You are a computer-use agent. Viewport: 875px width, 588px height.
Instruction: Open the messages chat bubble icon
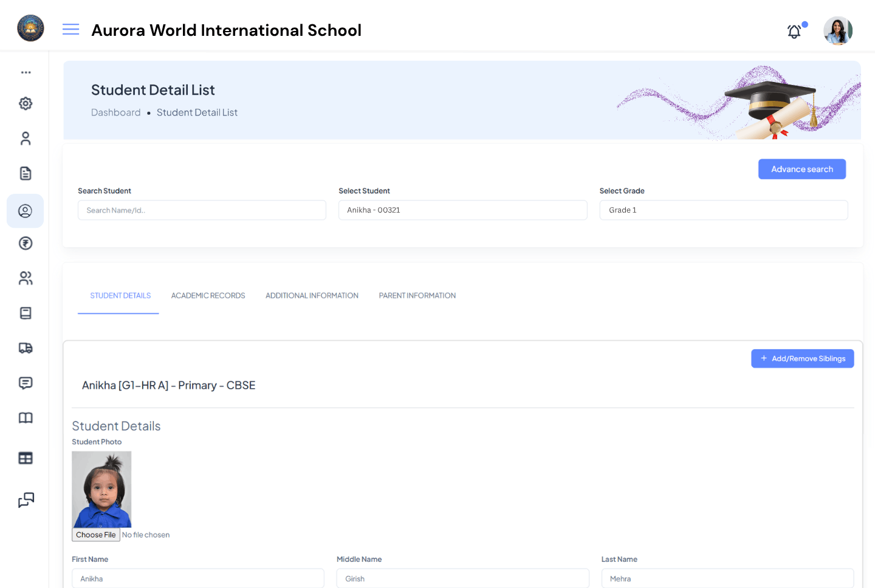[25, 383]
